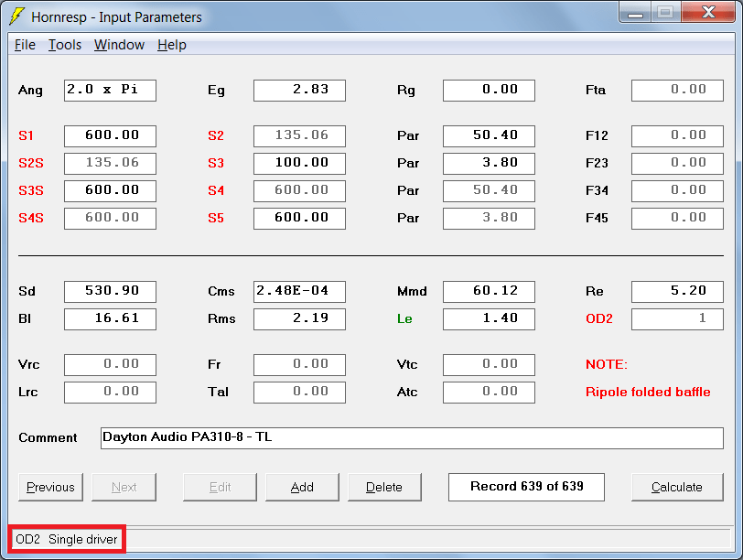This screenshot has width=743, height=560.
Task: Click the S2S input field
Action: 110,164
